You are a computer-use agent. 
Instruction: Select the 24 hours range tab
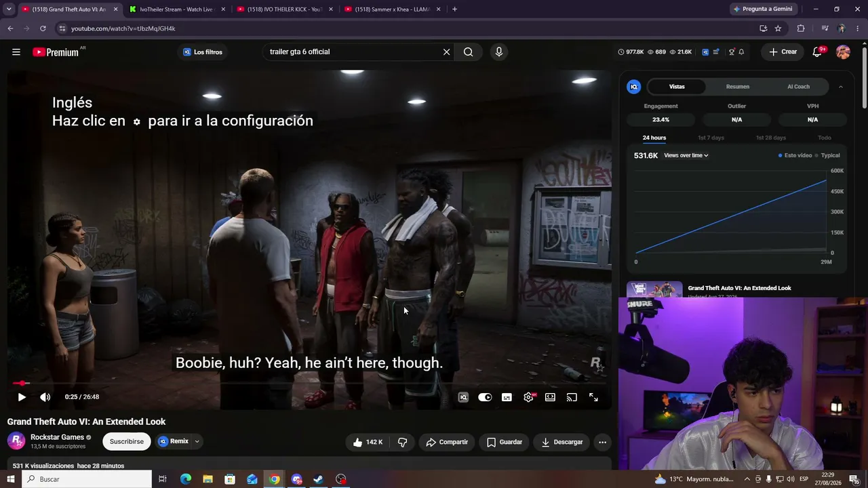[x=654, y=138]
